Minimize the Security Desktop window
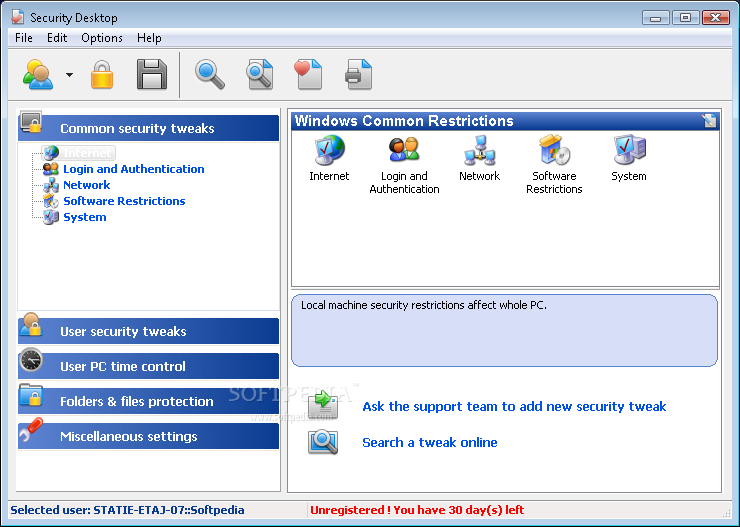The image size is (740, 527). pos(656,17)
